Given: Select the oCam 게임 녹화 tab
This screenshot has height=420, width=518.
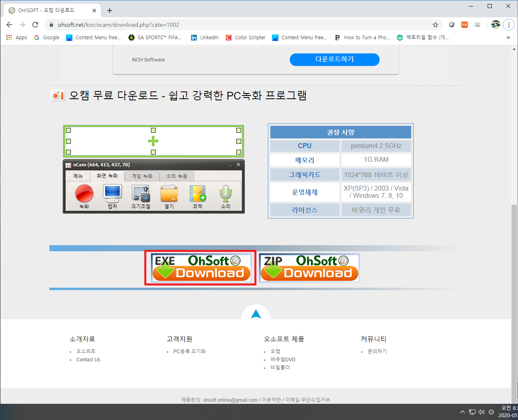Looking at the screenshot, I should click(x=142, y=176).
